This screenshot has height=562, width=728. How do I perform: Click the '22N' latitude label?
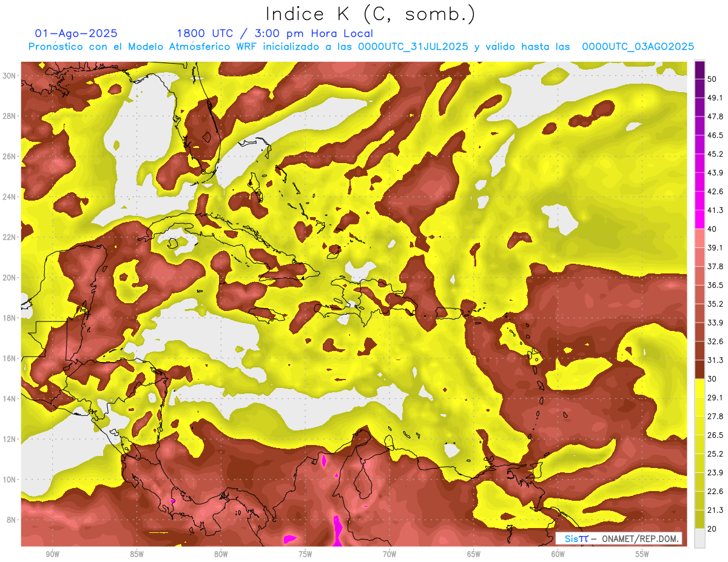(9, 237)
